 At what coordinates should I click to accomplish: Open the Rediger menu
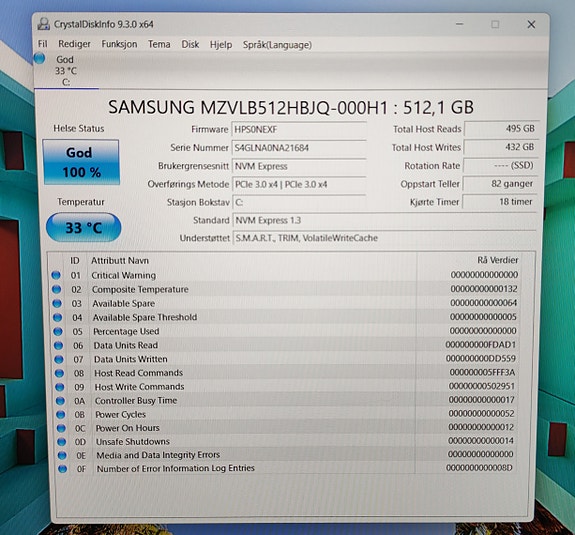[x=74, y=44]
